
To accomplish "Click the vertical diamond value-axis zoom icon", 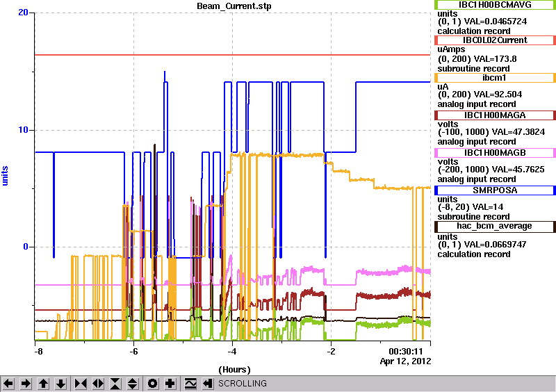I will (x=132, y=384).
